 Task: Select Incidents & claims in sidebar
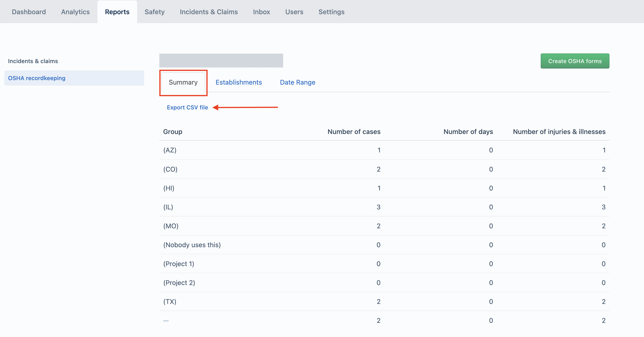click(x=33, y=61)
